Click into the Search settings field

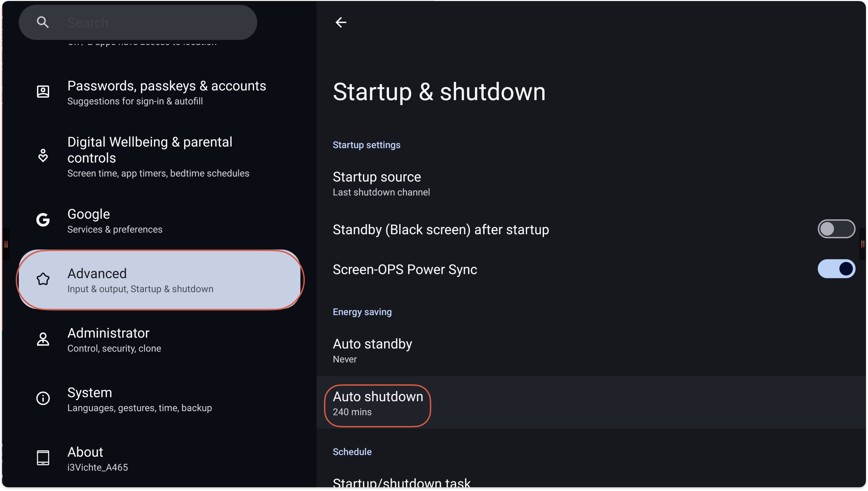(154, 23)
